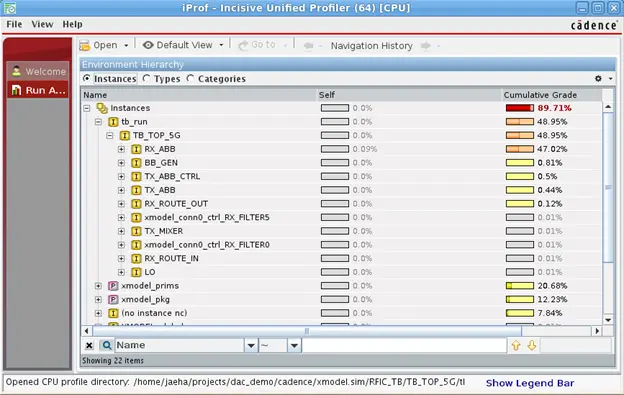
Task: Click the TX_MIXER instance icon
Action: (x=136, y=231)
